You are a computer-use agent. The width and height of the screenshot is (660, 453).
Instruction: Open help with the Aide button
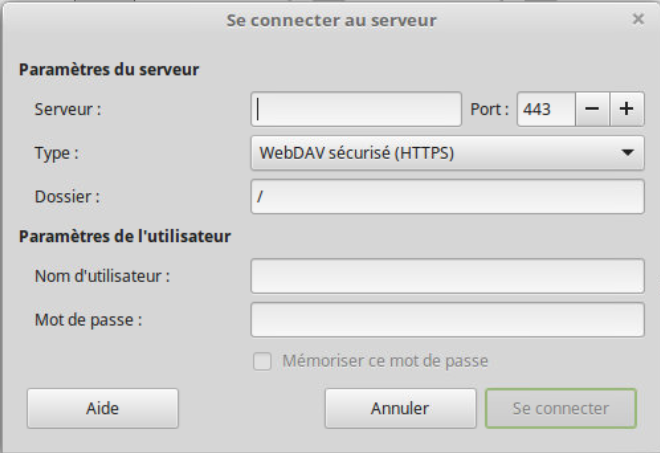(103, 408)
